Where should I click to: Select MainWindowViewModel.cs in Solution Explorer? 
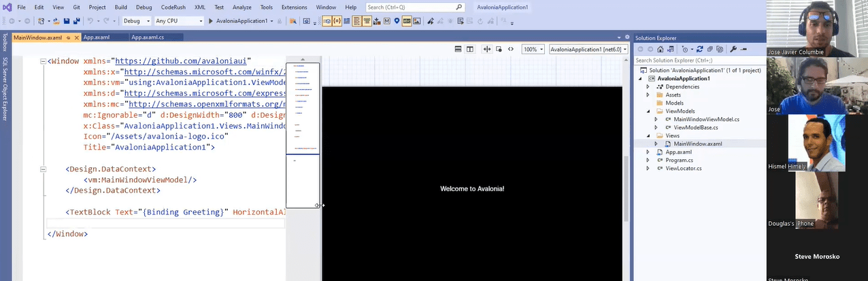(x=706, y=119)
